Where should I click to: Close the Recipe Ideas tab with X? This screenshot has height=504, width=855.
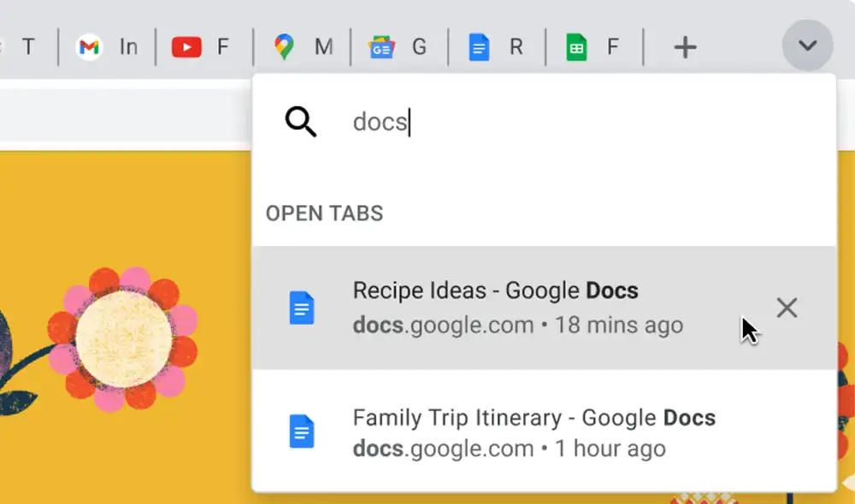[x=787, y=308]
